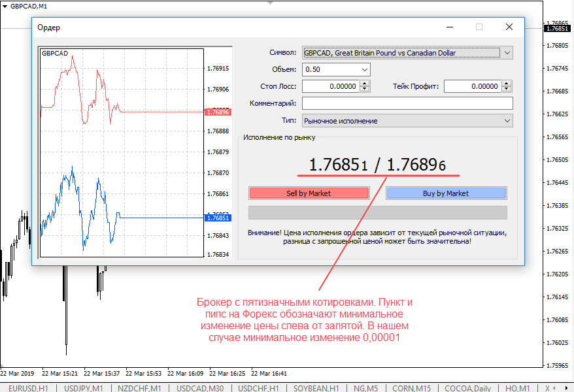The height and width of the screenshot is (392, 574).
Task: Switch to the USDCHF,H1 chart tab
Action: (258, 388)
